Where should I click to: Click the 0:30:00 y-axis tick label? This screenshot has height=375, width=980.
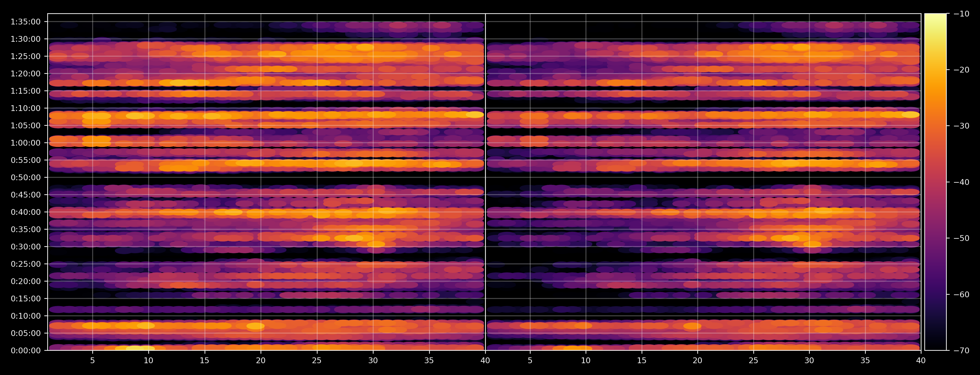coord(26,247)
